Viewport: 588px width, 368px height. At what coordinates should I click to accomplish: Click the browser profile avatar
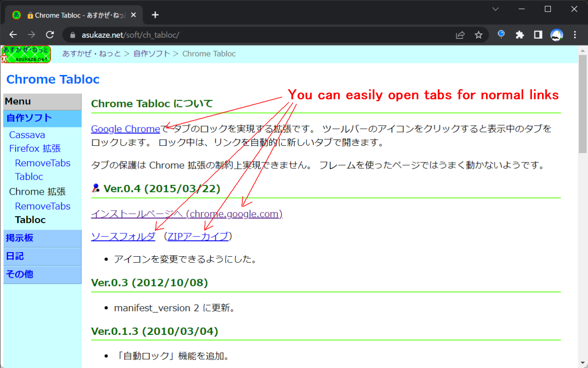click(x=557, y=34)
